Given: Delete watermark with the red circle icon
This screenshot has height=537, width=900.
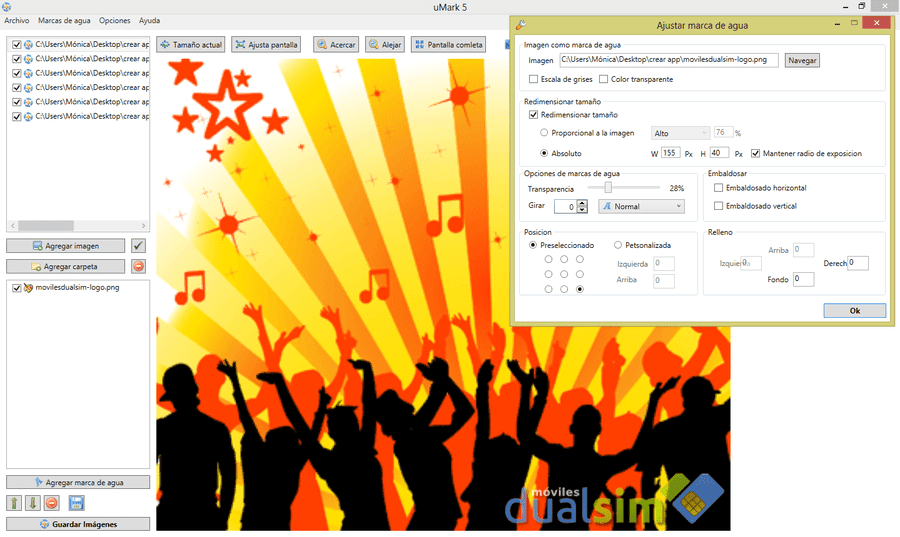Looking at the screenshot, I should 52,504.
